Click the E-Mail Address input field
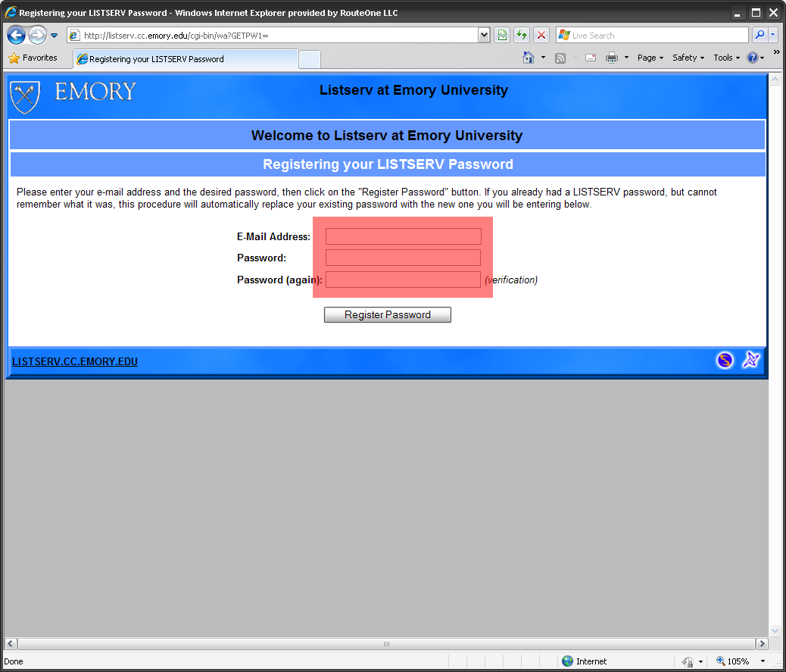Viewport: 786px width, 672px height. (x=404, y=236)
